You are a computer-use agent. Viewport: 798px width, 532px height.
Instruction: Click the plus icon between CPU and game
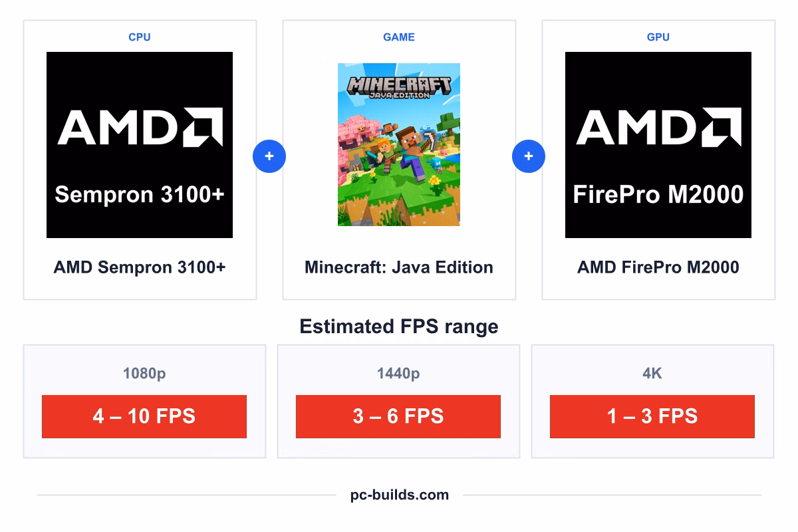point(269,156)
